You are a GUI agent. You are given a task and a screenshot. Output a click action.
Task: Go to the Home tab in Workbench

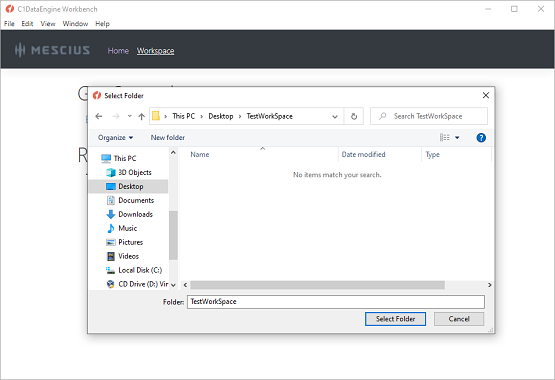[118, 51]
